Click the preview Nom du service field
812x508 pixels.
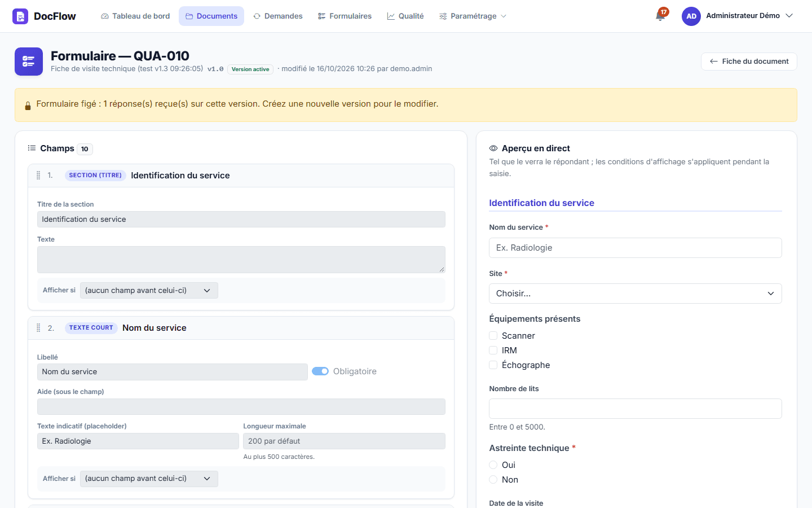click(636, 248)
